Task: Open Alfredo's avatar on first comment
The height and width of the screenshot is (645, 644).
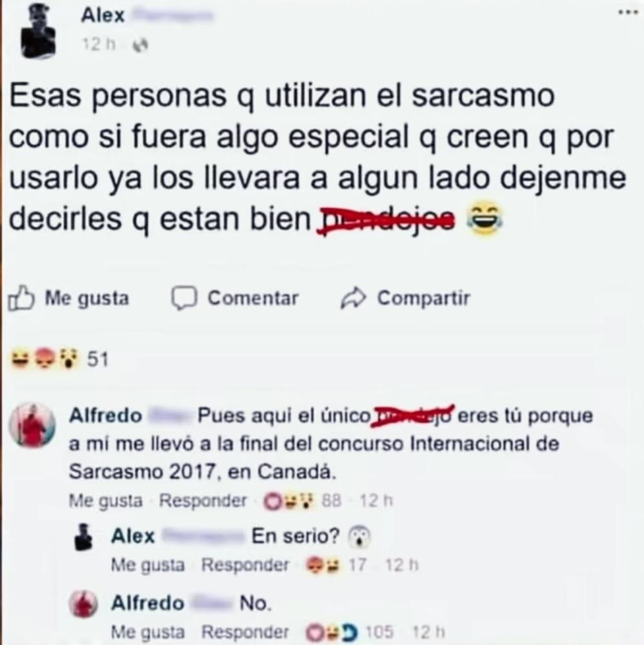Action: [32, 425]
